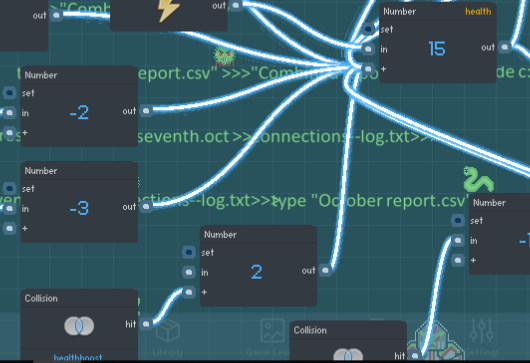530x363 pixels.
Task: Edit the Number value -3
Action: click(79, 209)
